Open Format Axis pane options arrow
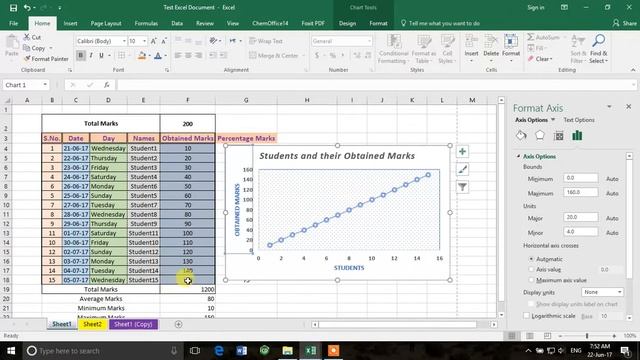 (x=609, y=107)
